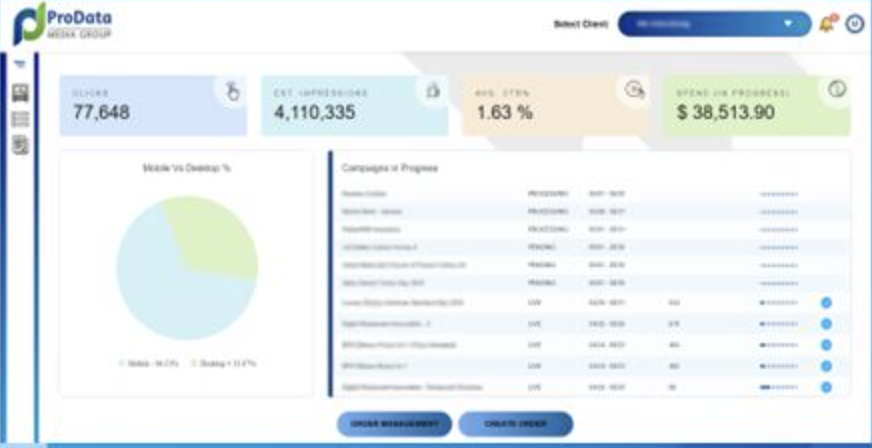Click the power/logout icon in header
The image size is (872, 448).
pos(854,23)
